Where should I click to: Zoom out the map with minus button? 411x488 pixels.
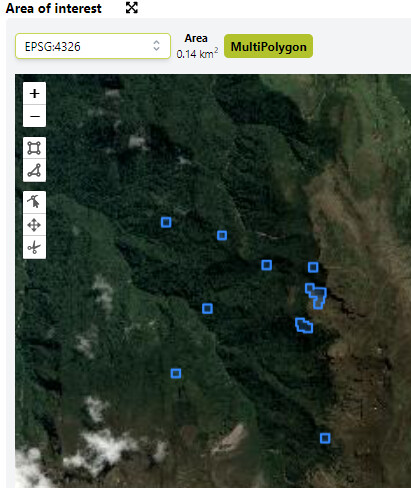coord(34,116)
